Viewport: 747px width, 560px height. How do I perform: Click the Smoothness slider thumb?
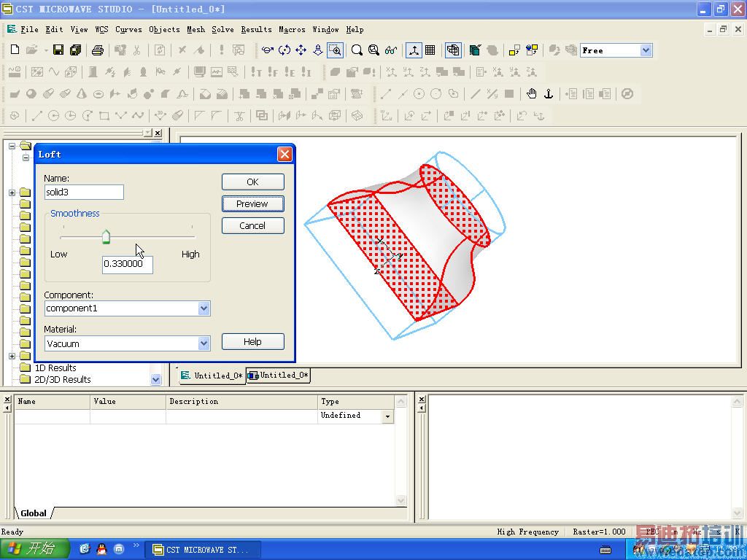[x=107, y=237]
